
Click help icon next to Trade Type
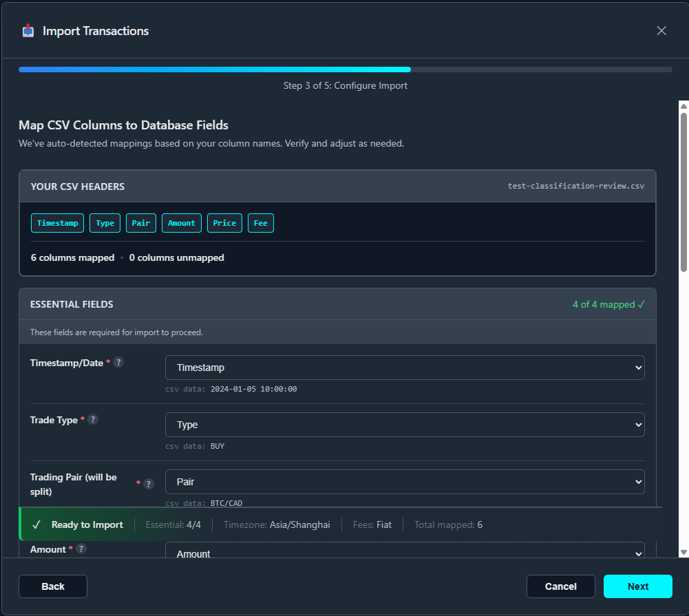click(93, 420)
